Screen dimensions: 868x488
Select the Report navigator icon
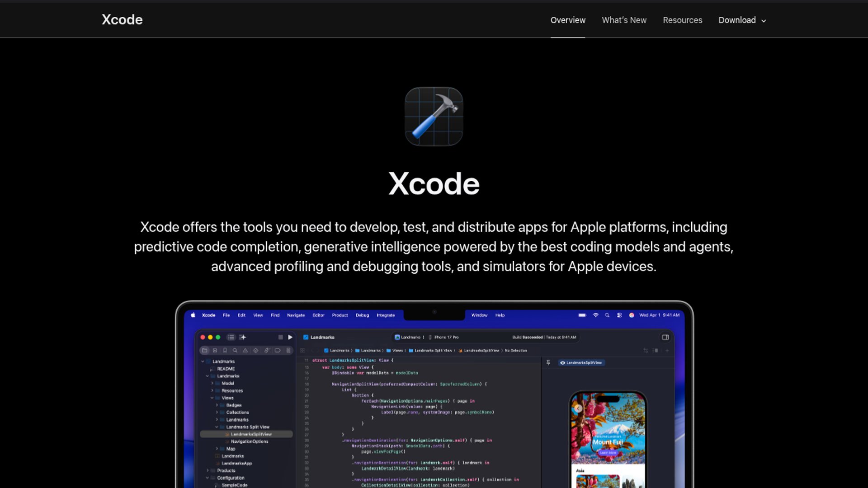(x=288, y=350)
